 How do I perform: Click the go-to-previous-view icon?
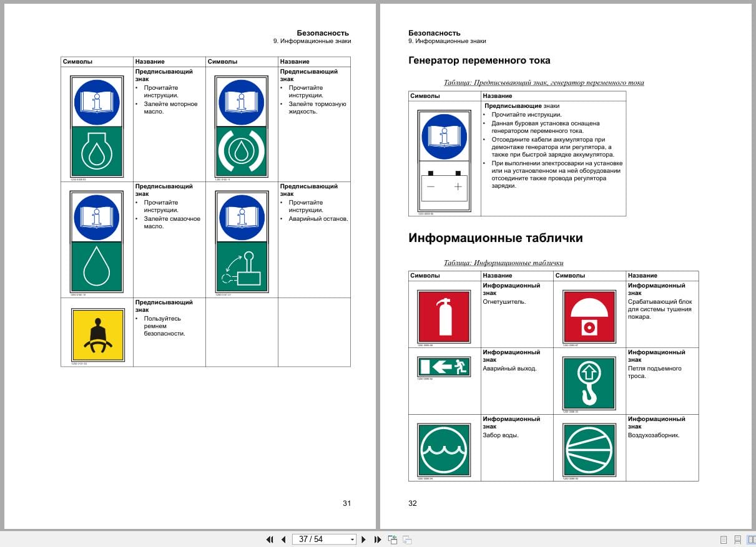tap(393, 540)
